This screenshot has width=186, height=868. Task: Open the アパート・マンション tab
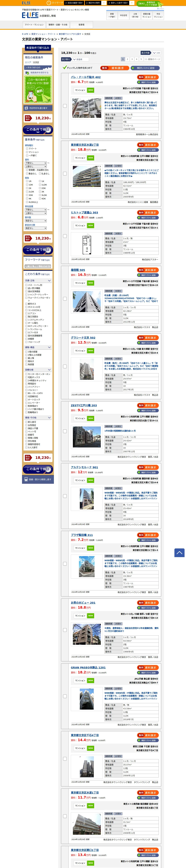tap(34, 25)
